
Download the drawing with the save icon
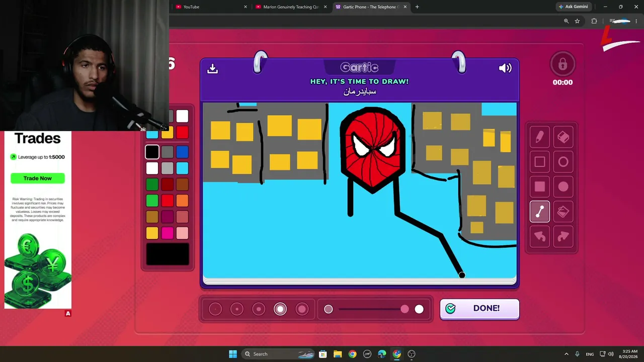[x=212, y=68]
